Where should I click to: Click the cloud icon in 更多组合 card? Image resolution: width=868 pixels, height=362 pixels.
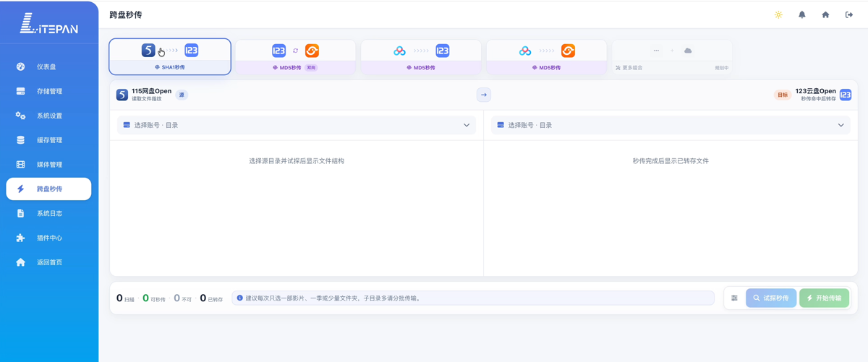click(688, 51)
